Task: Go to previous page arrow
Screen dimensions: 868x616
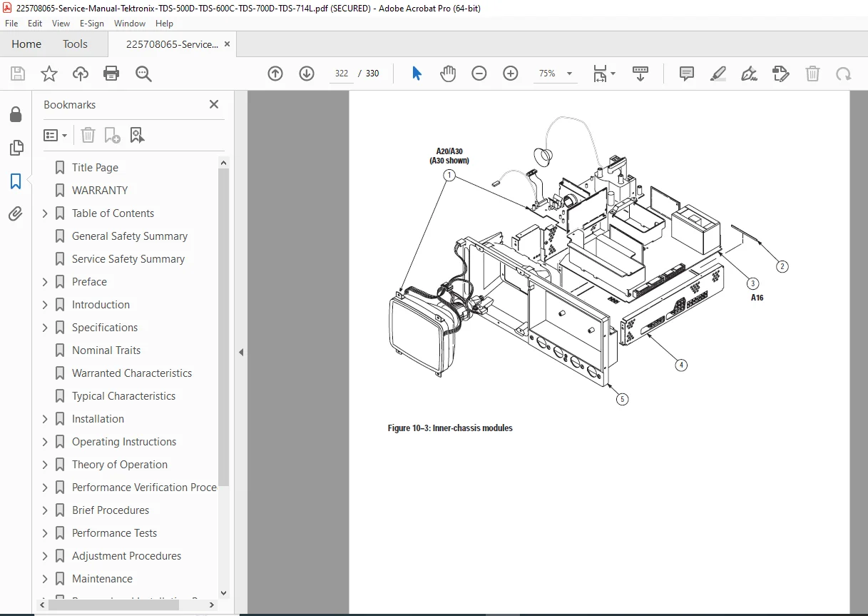Action: (275, 74)
